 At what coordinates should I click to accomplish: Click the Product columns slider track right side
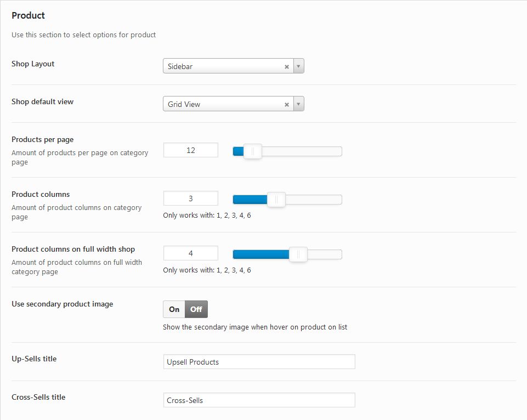click(314, 200)
